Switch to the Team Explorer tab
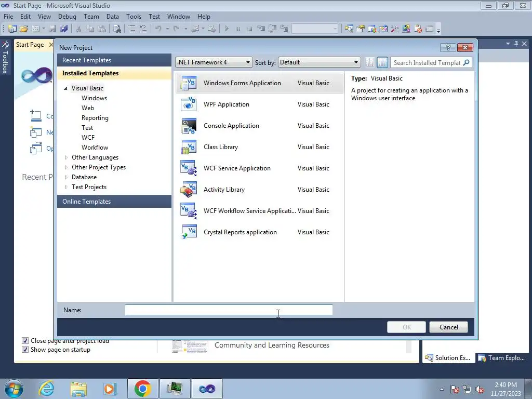This screenshot has width=532, height=399. (x=501, y=357)
